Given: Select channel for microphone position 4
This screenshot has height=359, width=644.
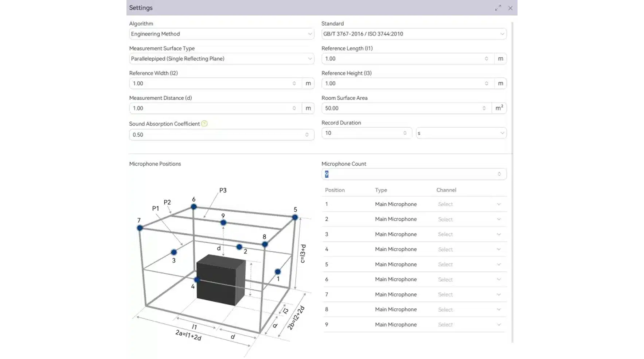Looking at the screenshot, I should click(x=469, y=250).
